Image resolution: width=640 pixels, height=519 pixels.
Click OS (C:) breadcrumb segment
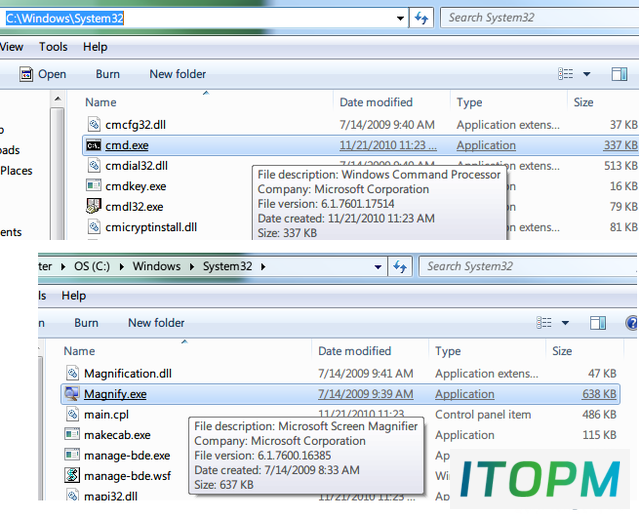point(92,266)
